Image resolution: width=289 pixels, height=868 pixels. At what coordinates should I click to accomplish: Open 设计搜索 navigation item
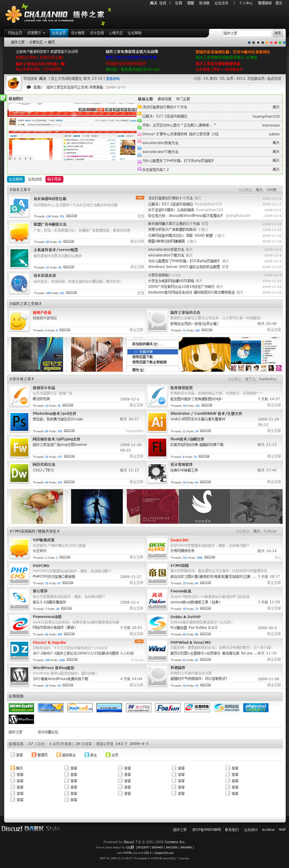(78, 33)
